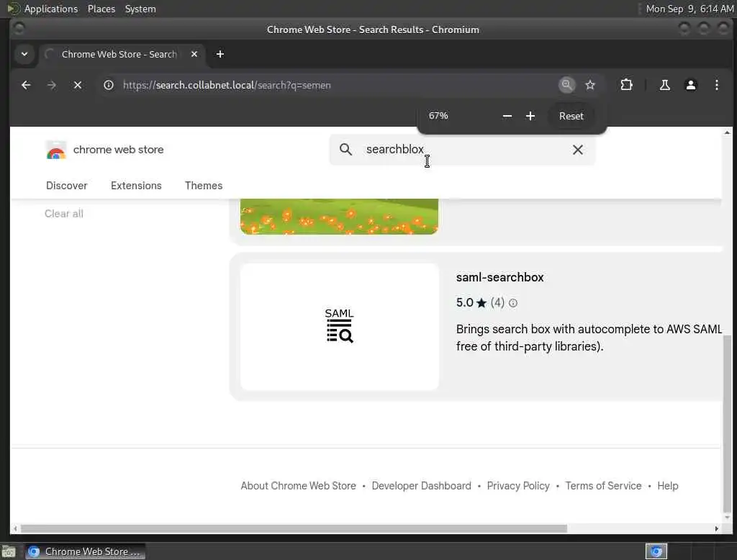This screenshot has width=737, height=560.
Task: Switch to the Extensions tab
Action: pyautogui.click(x=136, y=186)
